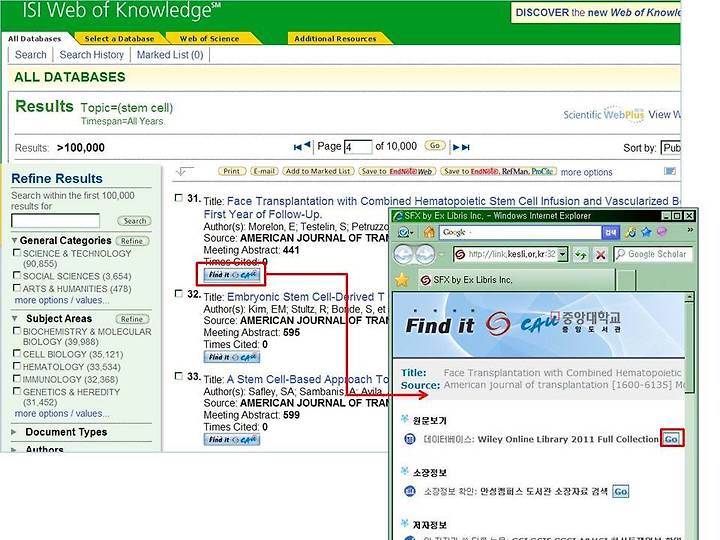The width and height of the screenshot is (720, 540).
Task: Click Find it icon under result 32
Action: point(232,357)
